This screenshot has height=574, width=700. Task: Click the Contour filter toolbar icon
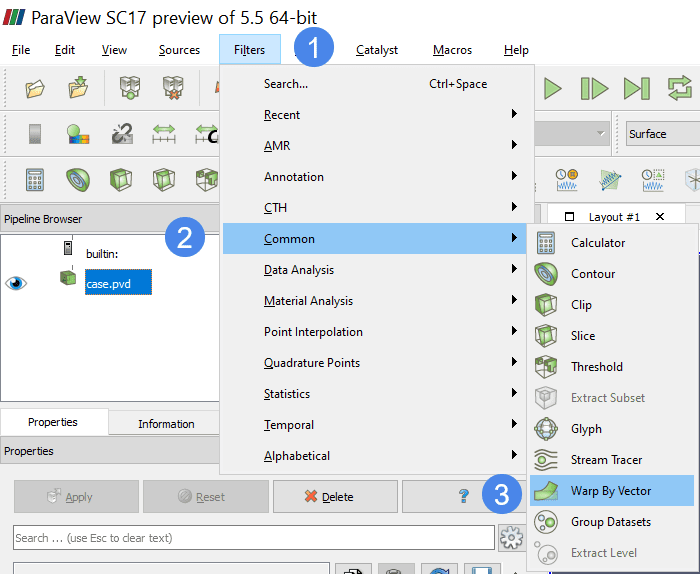(x=79, y=179)
